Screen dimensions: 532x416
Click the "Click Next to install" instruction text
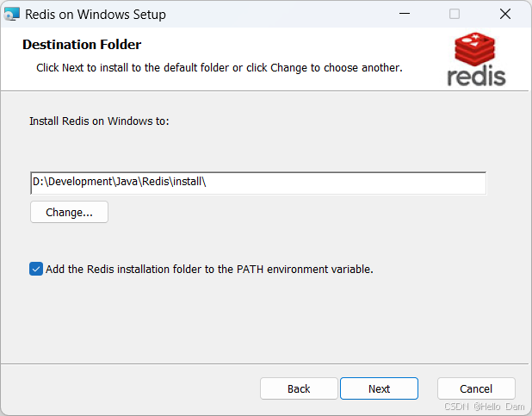220,67
